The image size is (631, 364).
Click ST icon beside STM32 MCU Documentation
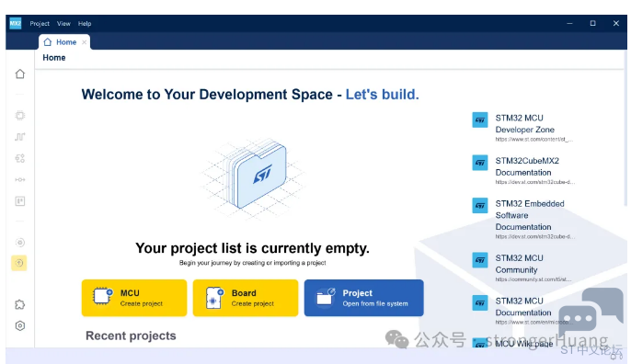tap(480, 302)
